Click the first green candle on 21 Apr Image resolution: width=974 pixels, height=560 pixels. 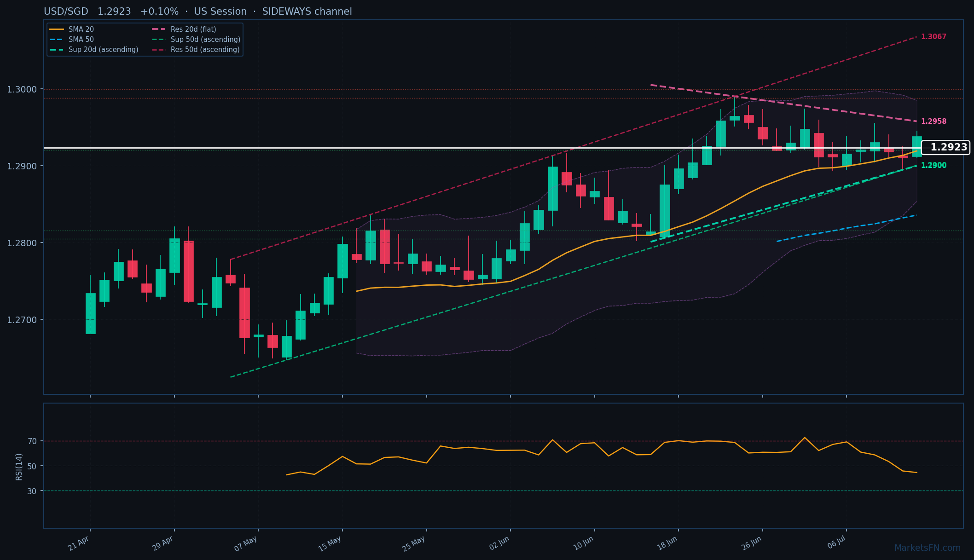tap(91, 313)
